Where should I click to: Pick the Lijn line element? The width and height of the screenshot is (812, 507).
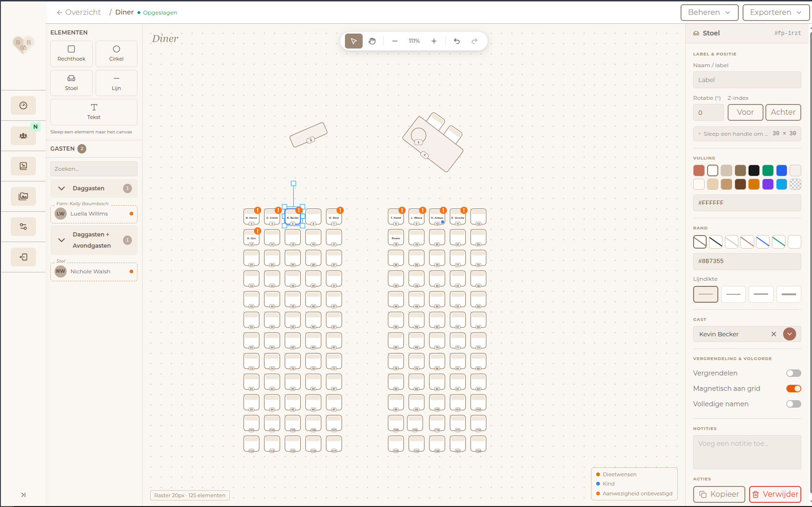[117, 83]
